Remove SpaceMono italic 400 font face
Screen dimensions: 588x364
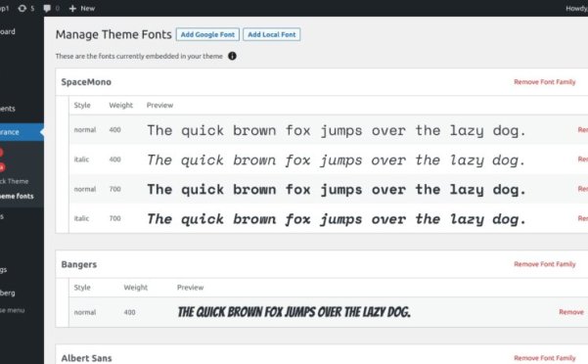click(x=583, y=159)
